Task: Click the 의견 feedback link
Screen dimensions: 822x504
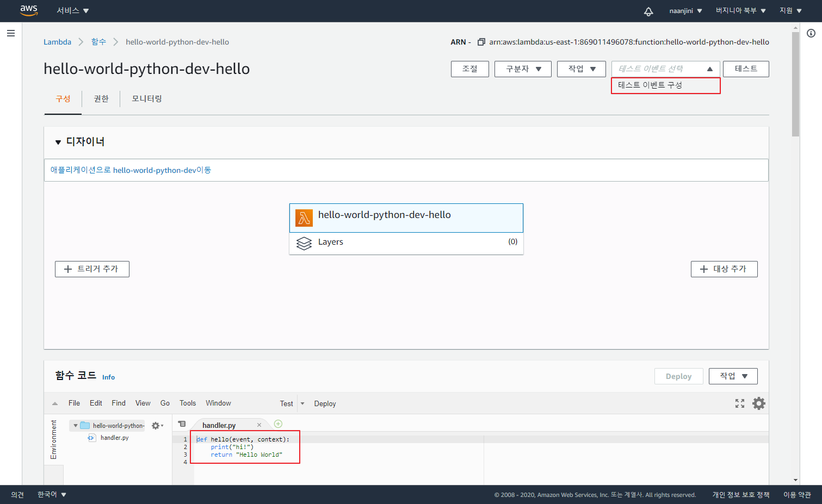Action: tap(17, 495)
